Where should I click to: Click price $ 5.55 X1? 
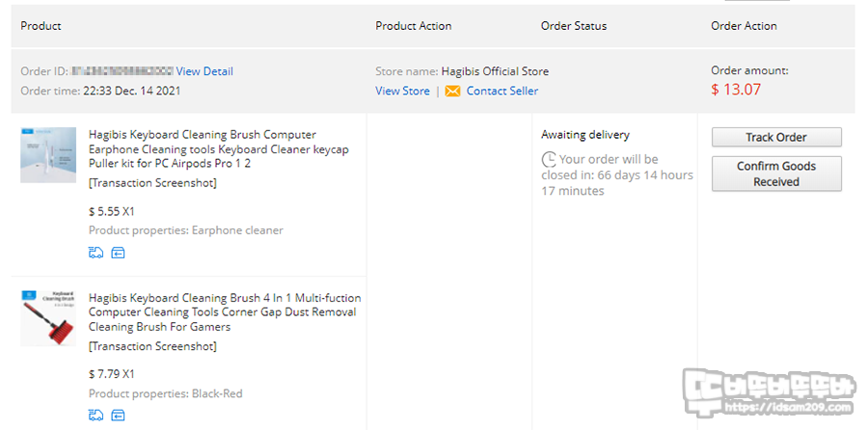(x=111, y=211)
